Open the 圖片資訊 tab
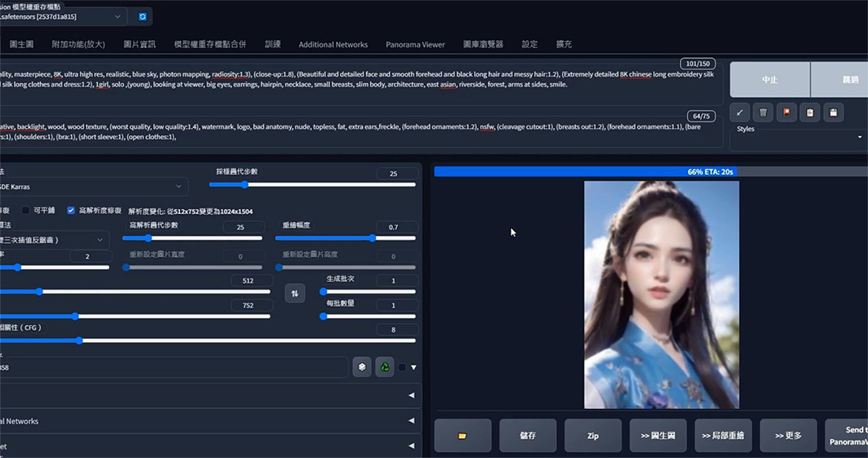 tap(140, 44)
